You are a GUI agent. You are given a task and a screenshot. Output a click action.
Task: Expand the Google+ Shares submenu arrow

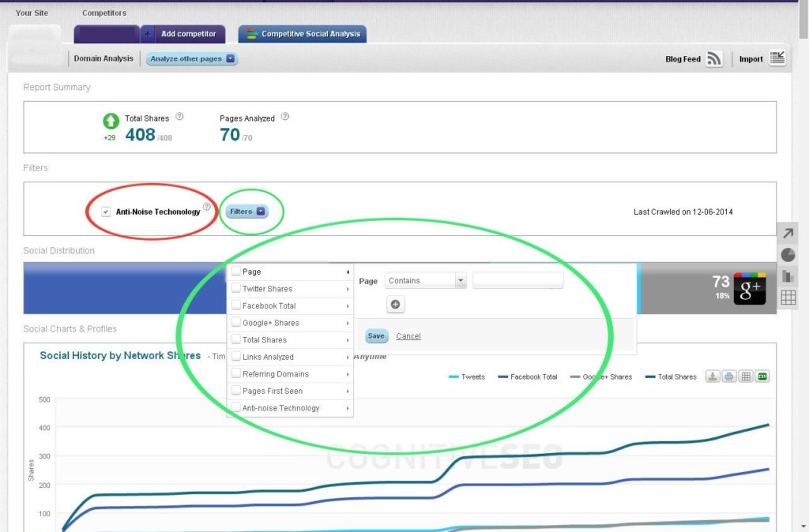pos(348,323)
